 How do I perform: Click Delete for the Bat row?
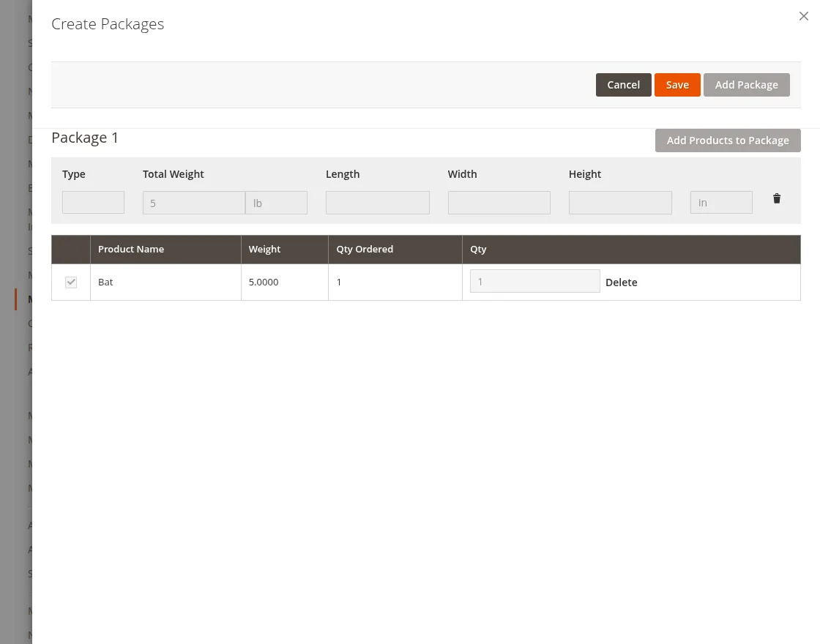622,282
